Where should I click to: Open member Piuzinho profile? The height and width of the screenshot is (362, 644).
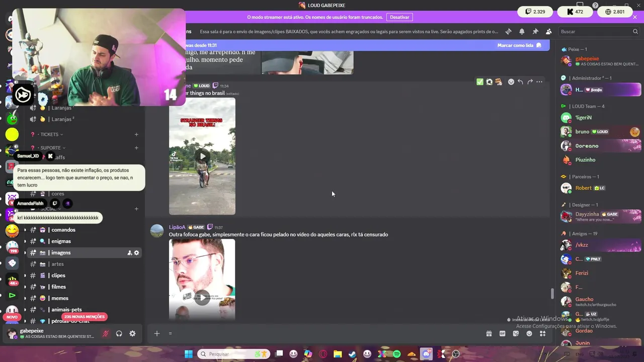pyautogui.click(x=600, y=160)
